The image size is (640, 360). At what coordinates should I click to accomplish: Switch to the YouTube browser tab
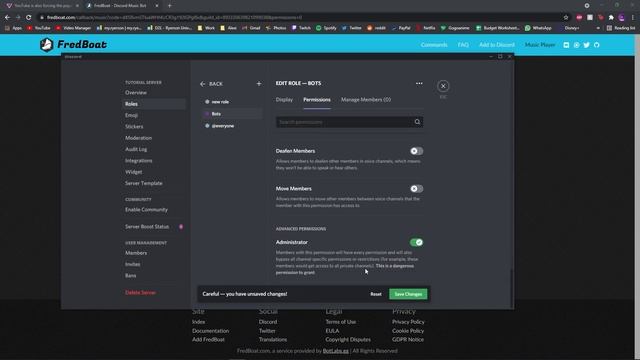pos(42,6)
